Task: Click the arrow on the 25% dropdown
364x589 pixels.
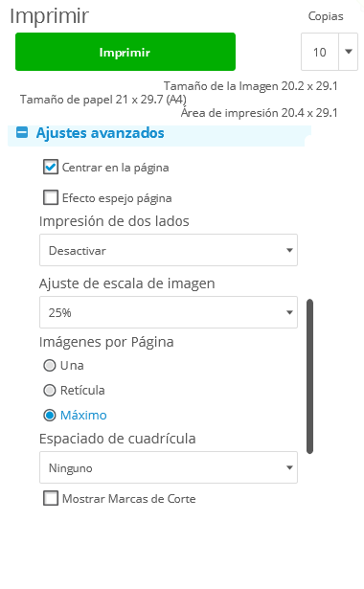Action: 289,312
